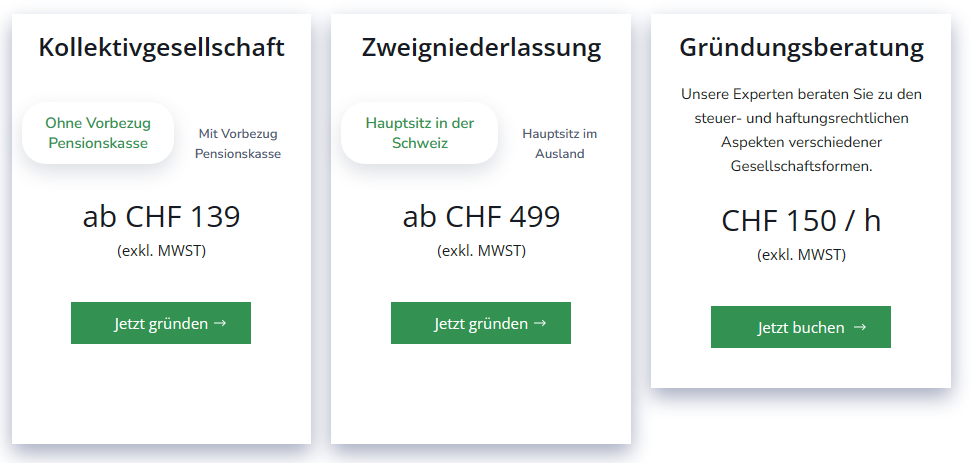970x463 pixels.
Task: Click the arrow icon in Kollektivgesellschaft's Jetzt gründen button
Action: click(x=220, y=323)
